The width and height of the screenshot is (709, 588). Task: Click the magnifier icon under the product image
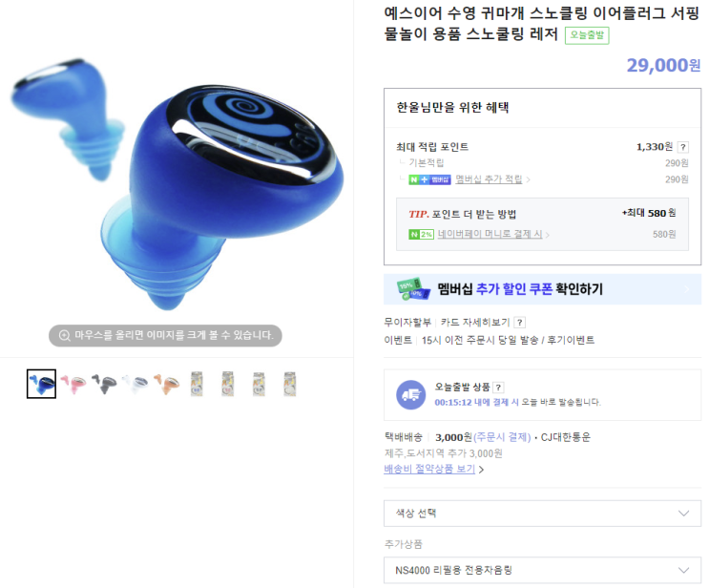[65, 336]
